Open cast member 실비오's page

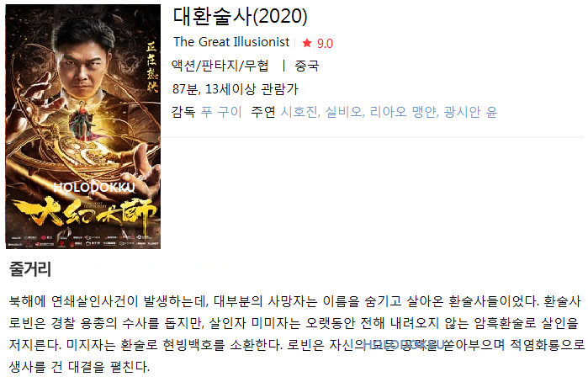coord(345,112)
